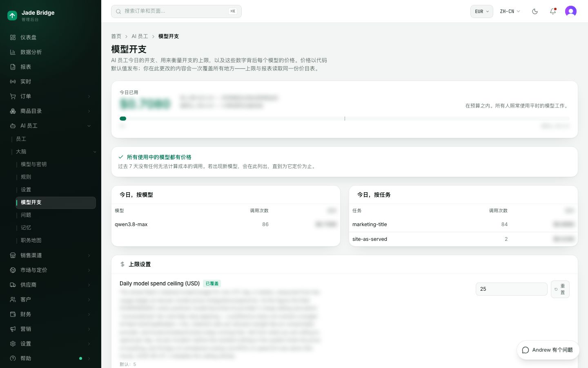Click the 供应商 truck icon
The width and height of the screenshot is (588, 368).
(13, 285)
